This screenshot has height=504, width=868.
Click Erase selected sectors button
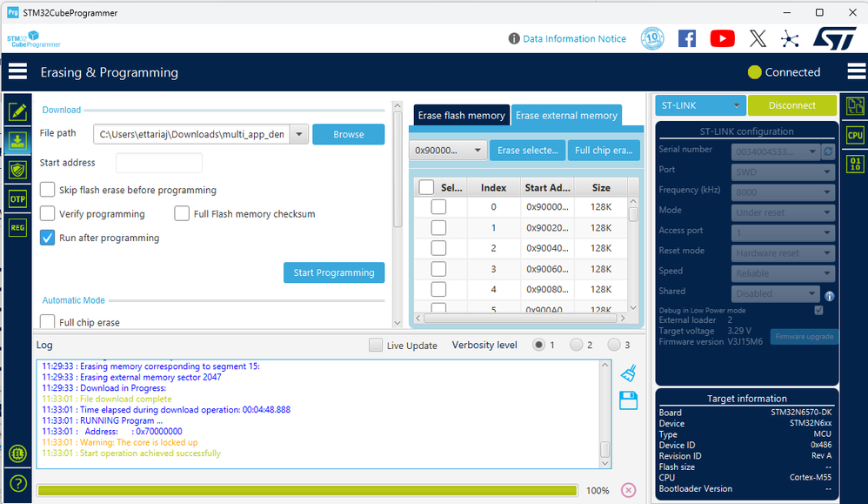click(528, 150)
